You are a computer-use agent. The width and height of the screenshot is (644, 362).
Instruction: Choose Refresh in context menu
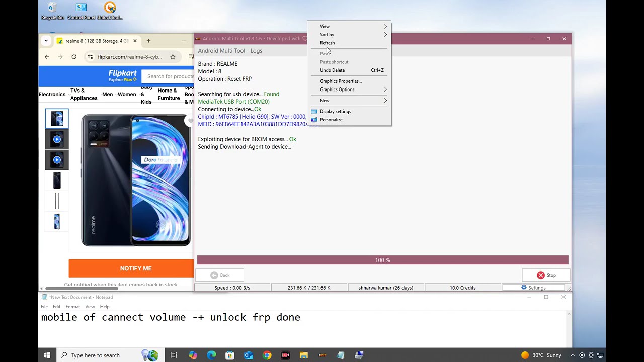[x=349, y=43]
